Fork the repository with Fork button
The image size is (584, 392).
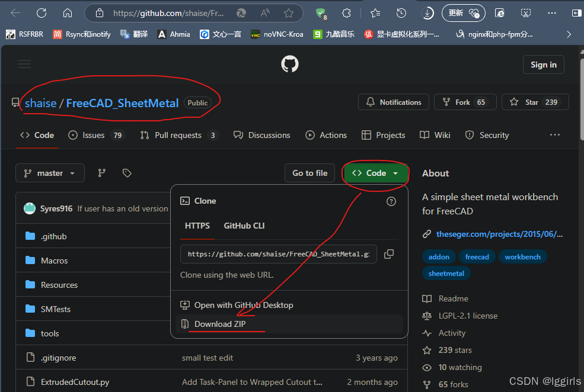(465, 102)
